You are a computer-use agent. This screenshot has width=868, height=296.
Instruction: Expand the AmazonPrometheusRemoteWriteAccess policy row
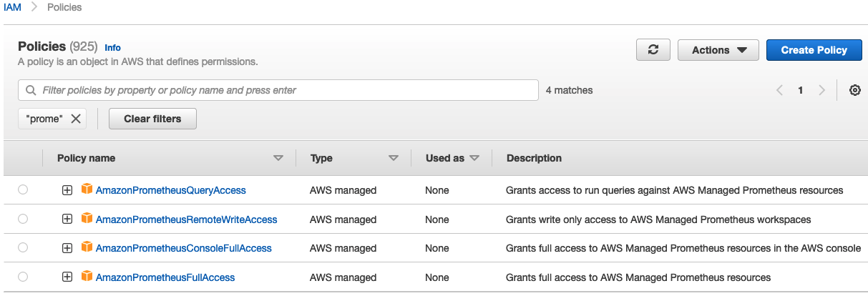(x=67, y=219)
